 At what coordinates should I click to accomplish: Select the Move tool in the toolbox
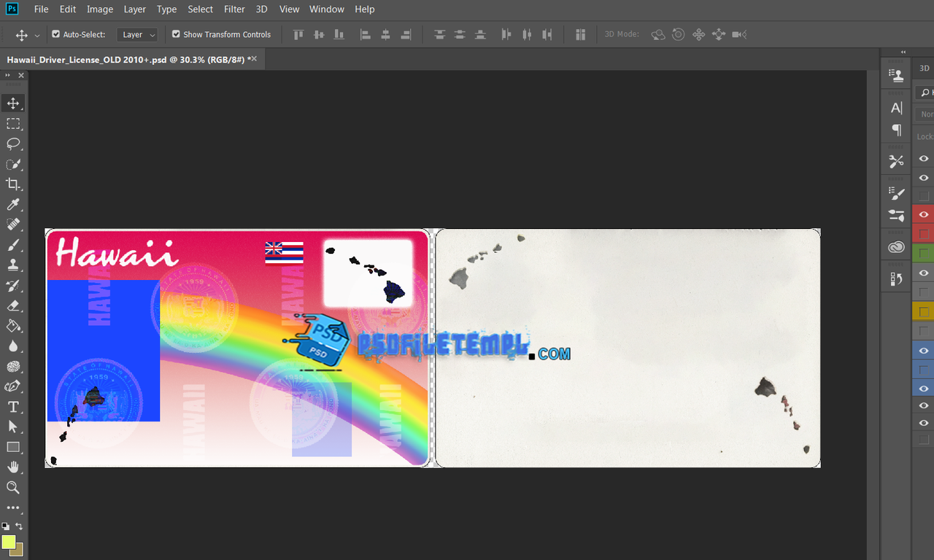[13, 103]
